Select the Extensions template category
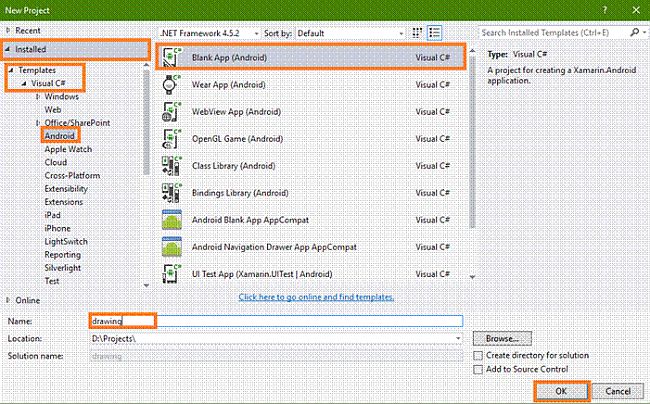Screen dimensions: 650x404 (x=64, y=202)
